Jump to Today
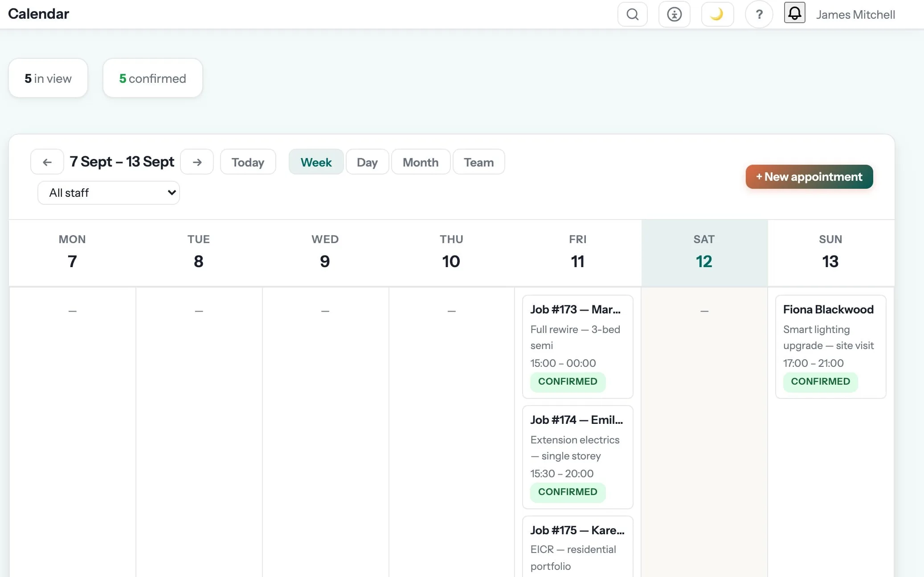Image resolution: width=924 pixels, height=577 pixels. pyautogui.click(x=248, y=162)
